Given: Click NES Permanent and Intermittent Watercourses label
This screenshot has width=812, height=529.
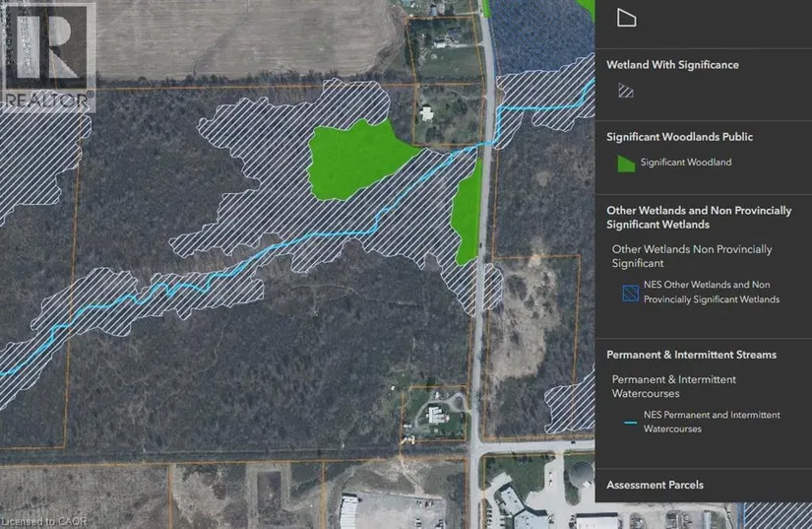Looking at the screenshot, I should [x=711, y=422].
